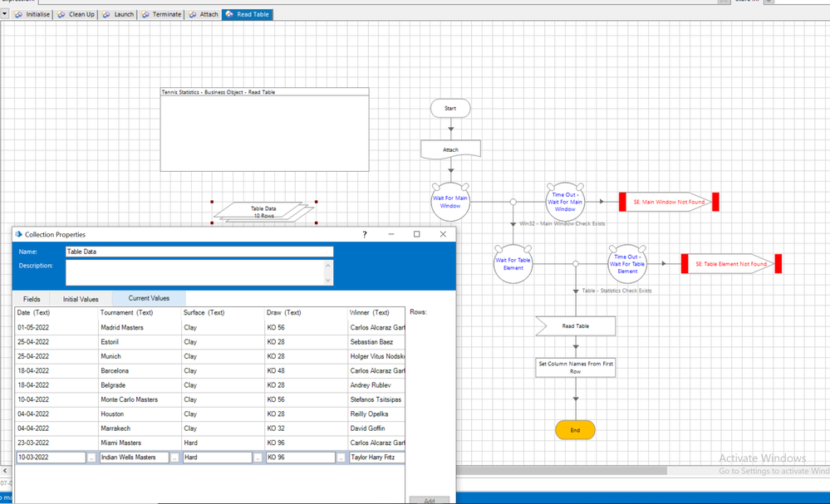Click the Tournament column header

126,313
